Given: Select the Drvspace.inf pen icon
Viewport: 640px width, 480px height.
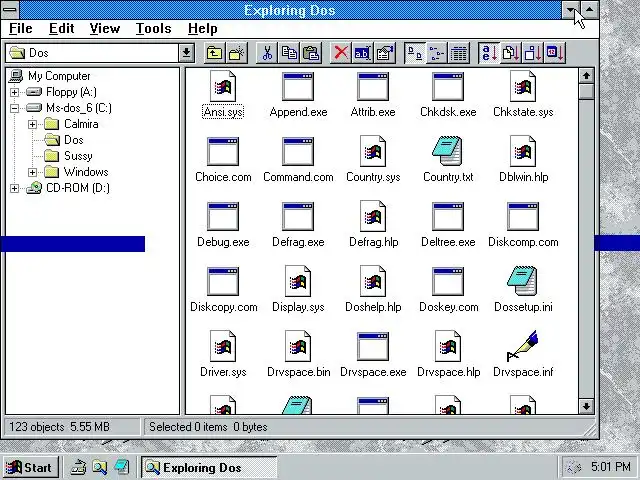Looking at the screenshot, I should [522, 346].
